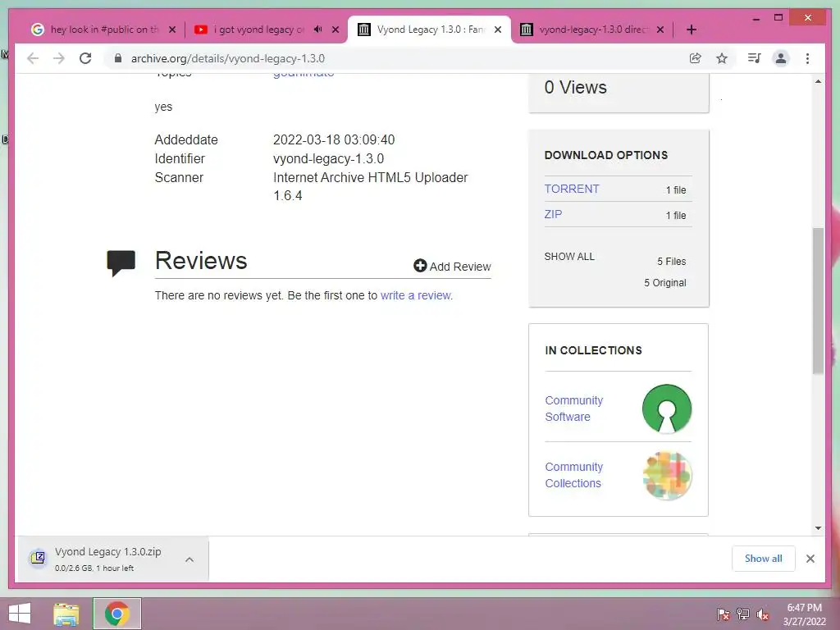Close the YouTube vyond legacy tab
Viewport: 840px width, 630px height.
click(x=336, y=30)
